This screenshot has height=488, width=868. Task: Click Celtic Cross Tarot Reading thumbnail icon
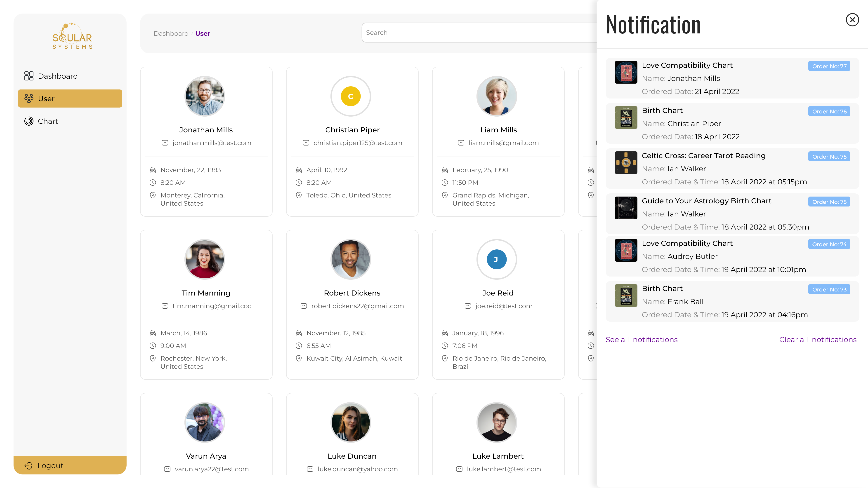click(x=626, y=163)
